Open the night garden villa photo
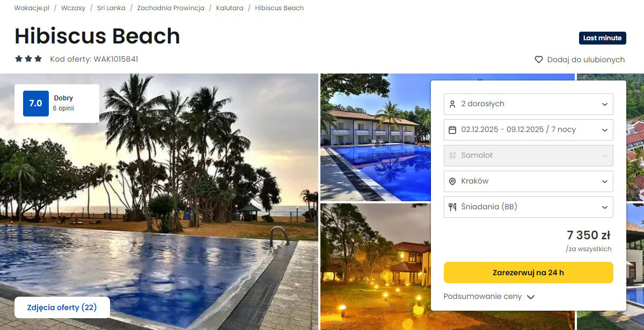 point(376,266)
